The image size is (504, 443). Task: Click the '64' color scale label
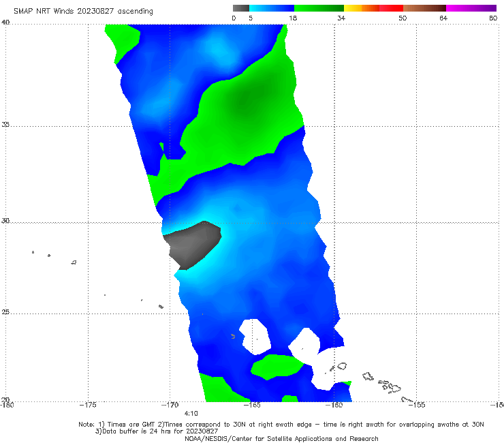(443, 18)
